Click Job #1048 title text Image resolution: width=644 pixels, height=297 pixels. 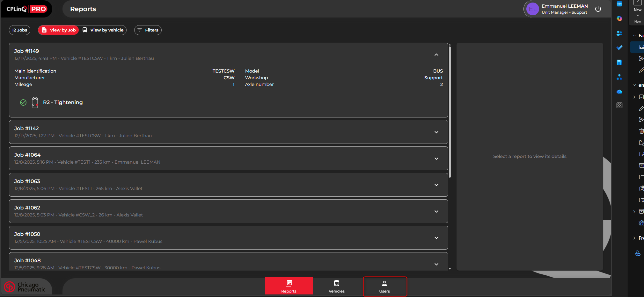point(27,260)
